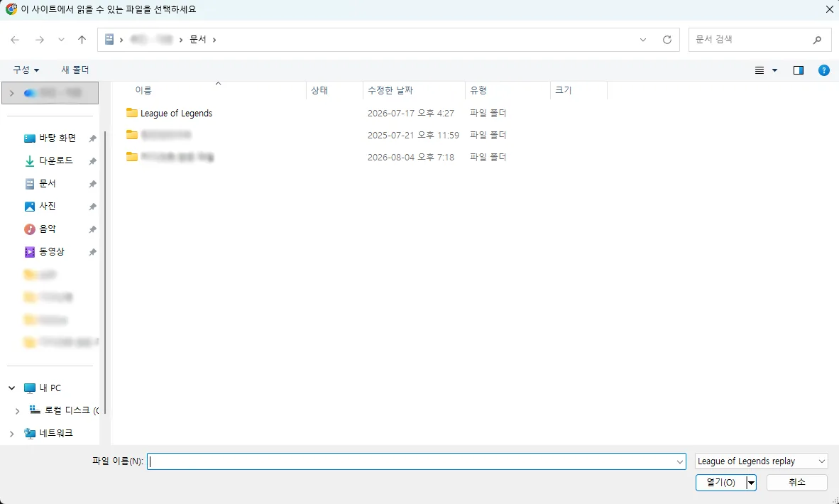Toggle the preview pane
The width and height of the screenshot is (839, 504).
click(x=799, y=70)
